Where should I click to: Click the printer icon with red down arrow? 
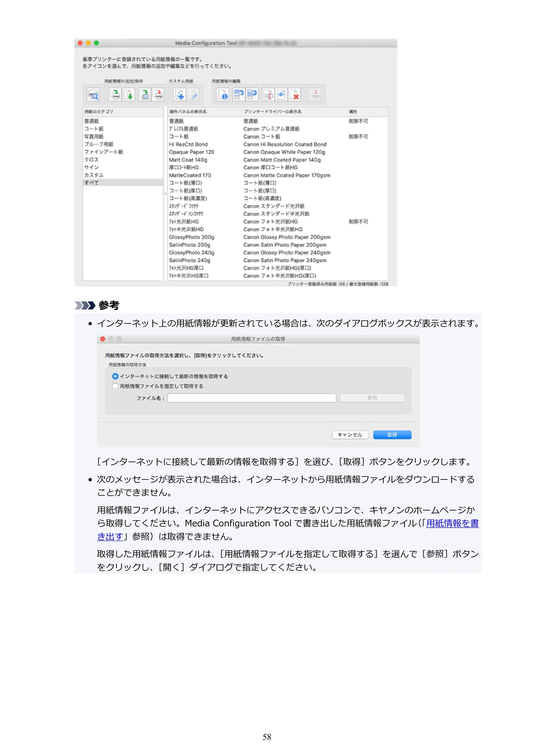pos(158,95)
